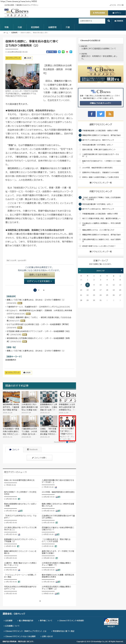Go to previous month in calendar
Image resolution: width=126 pixels, height=644 pixels.
pos(80,271)
